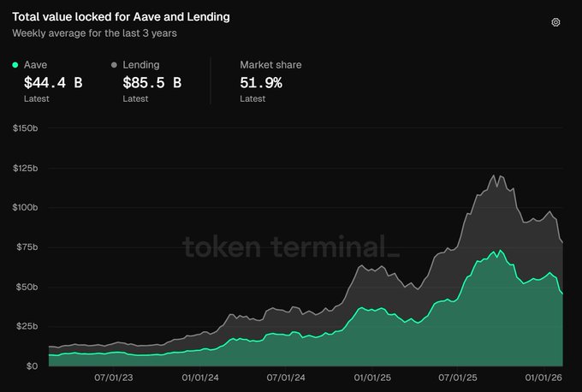Select the 07/01/25 date on x-axis
The width and height of the screenshot is (582, 392).
click(460, 377)
